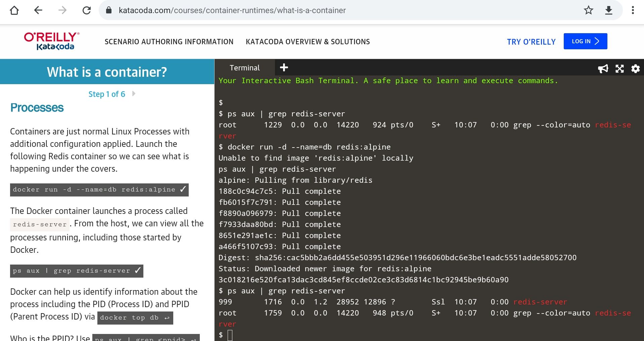Navigate forward in browser history

pos(62,10)
